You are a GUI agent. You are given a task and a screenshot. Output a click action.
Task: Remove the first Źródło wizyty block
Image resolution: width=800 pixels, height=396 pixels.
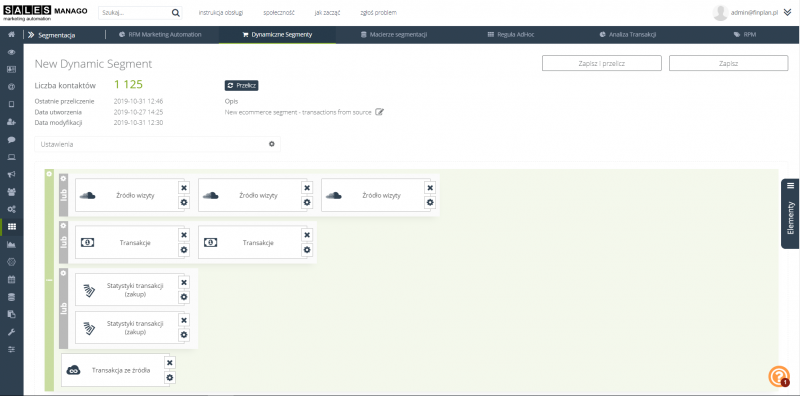coord(184,188)
